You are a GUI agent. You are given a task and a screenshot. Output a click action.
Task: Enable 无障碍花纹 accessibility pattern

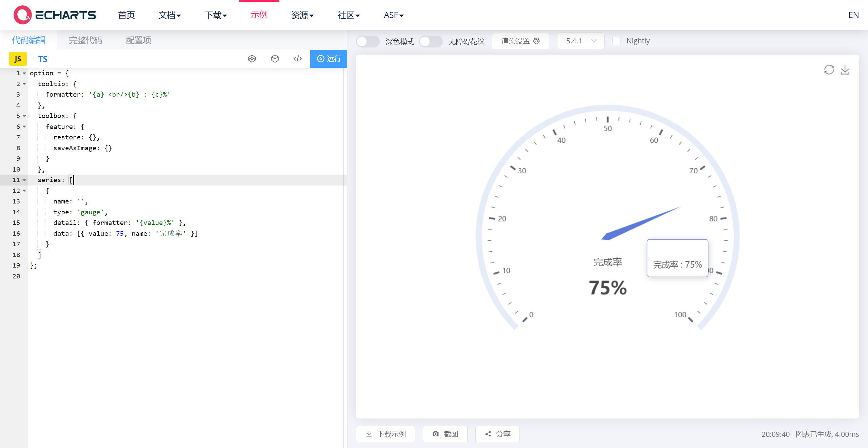click(431, 41)
